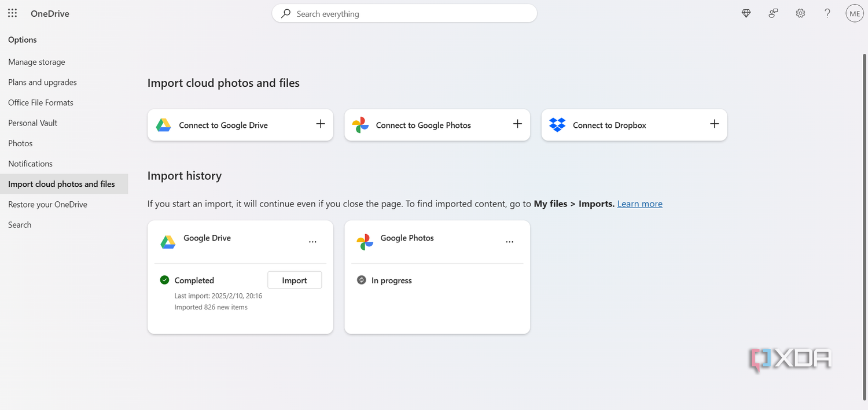Click the 'In progress' status text

(x=392, y=280)
